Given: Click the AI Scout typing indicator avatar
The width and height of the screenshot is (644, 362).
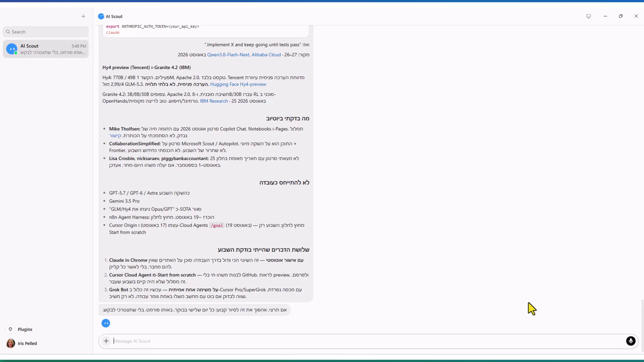Looking at the screenshot, I should (x=106, y=323).
